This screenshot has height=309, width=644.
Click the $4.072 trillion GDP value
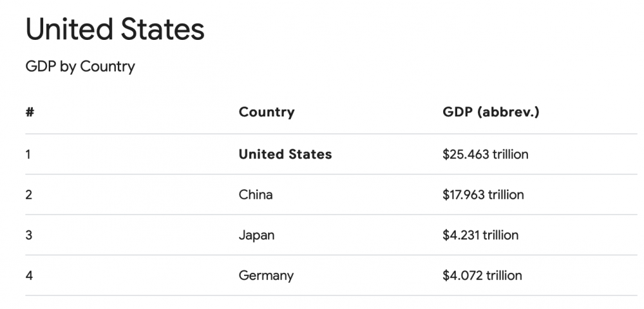click(x=482, y=276)
